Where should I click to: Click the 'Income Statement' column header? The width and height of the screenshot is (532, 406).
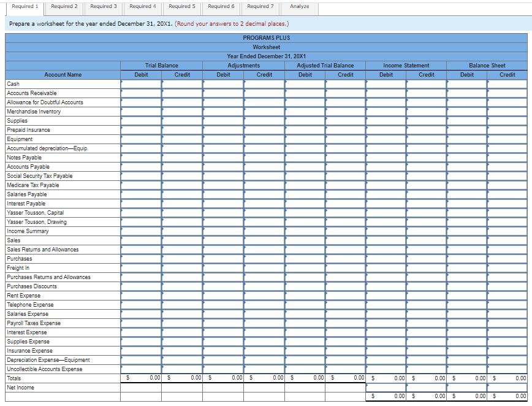[406, 66]
